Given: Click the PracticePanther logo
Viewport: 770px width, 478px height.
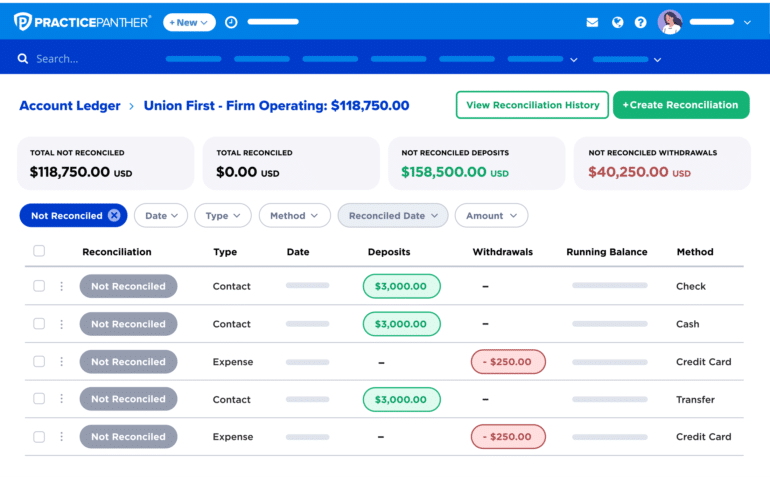Looking at the screenshot, I should click(x=82, y=21).
